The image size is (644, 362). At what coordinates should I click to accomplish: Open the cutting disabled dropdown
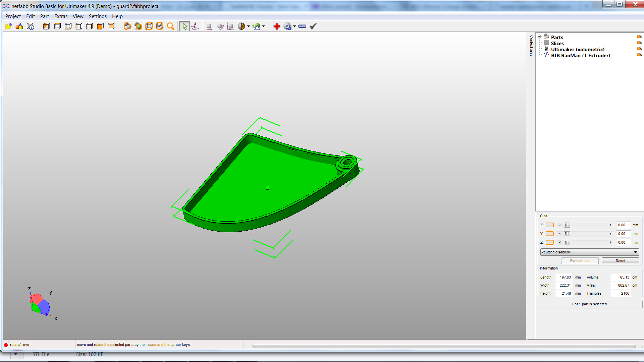pyautogui.click(x=589, y=252)
